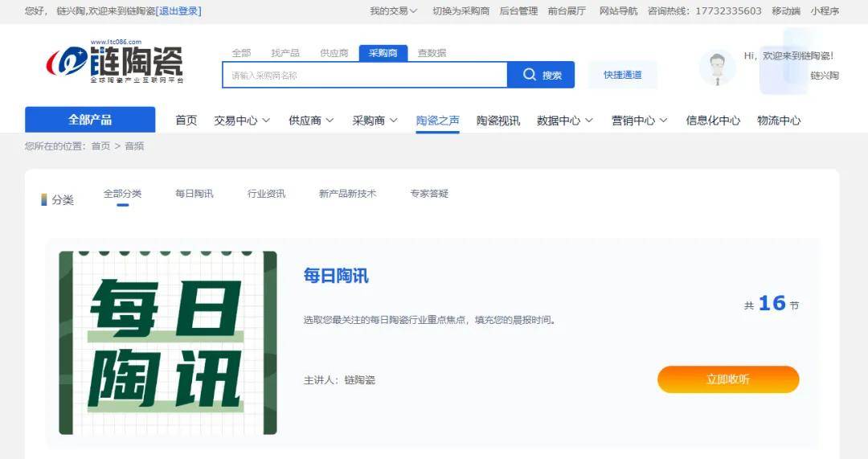Click the magnifier search button
The height and width of the screenshot is (459, 868).
pos(541,75)
